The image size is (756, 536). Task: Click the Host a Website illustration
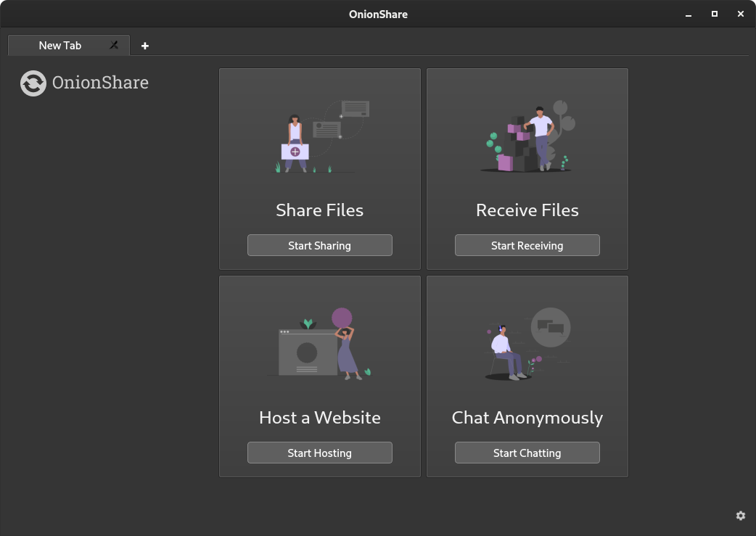point(319,344)
